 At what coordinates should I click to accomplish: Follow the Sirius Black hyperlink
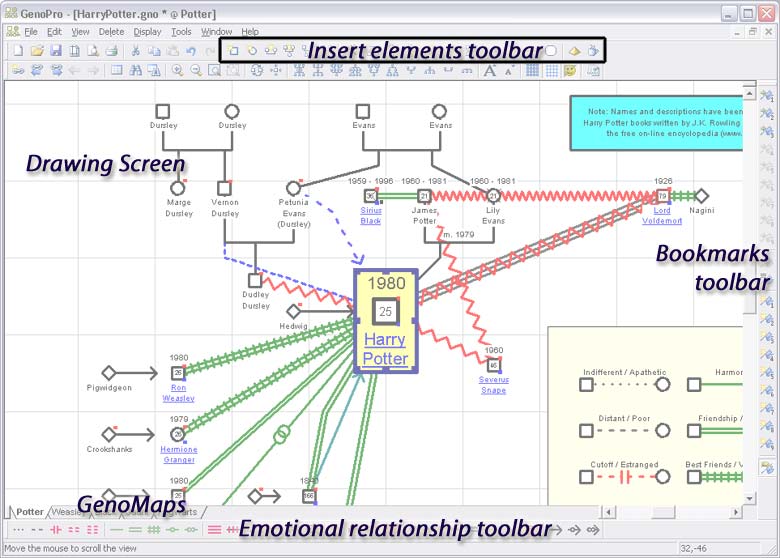[371, 216]
